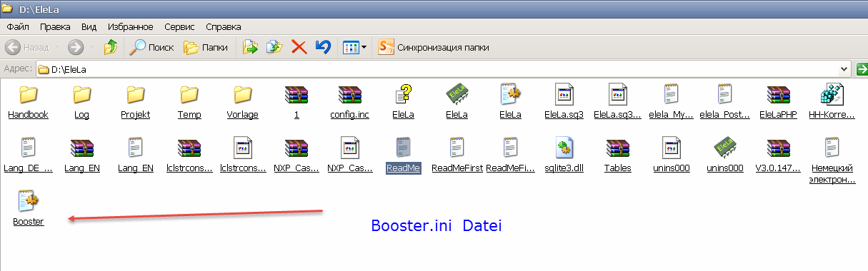Click the red X delete icon
868x271 pixels.
point(299,47)
